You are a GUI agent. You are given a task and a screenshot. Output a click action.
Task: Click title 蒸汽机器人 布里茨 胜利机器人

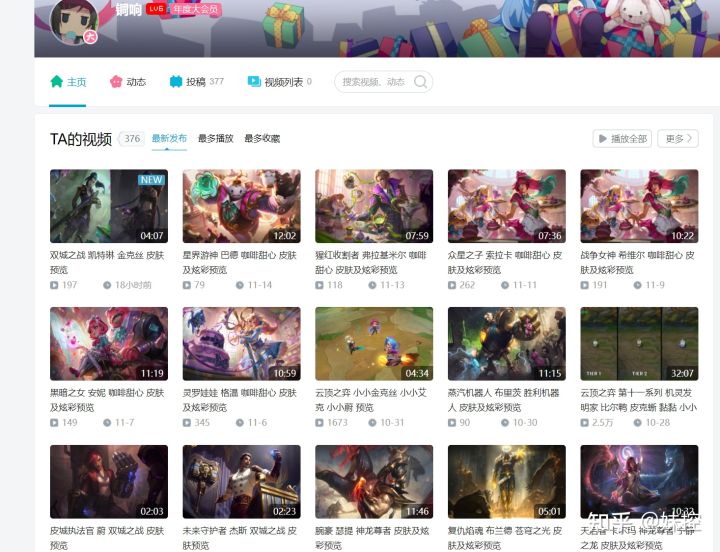tap(504, 400)
